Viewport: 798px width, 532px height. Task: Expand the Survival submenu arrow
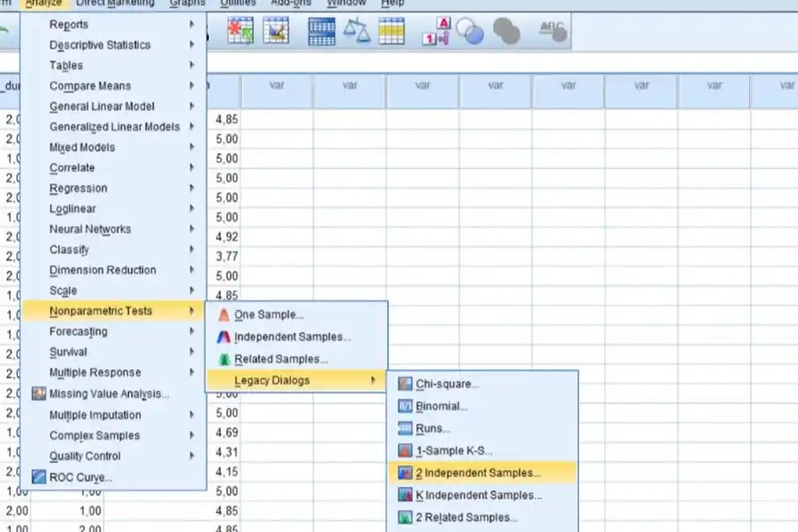click(x=192, y=351)
